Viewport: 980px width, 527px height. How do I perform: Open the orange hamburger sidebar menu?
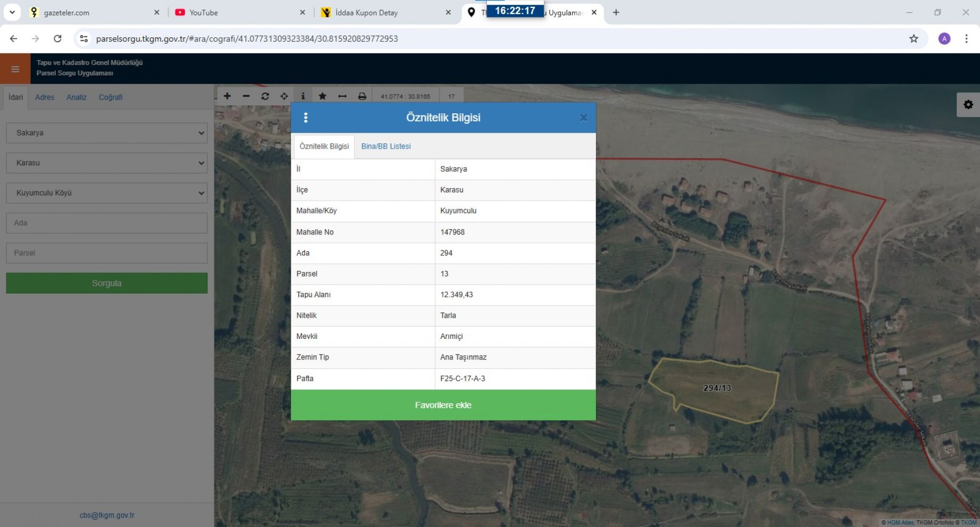15,69
